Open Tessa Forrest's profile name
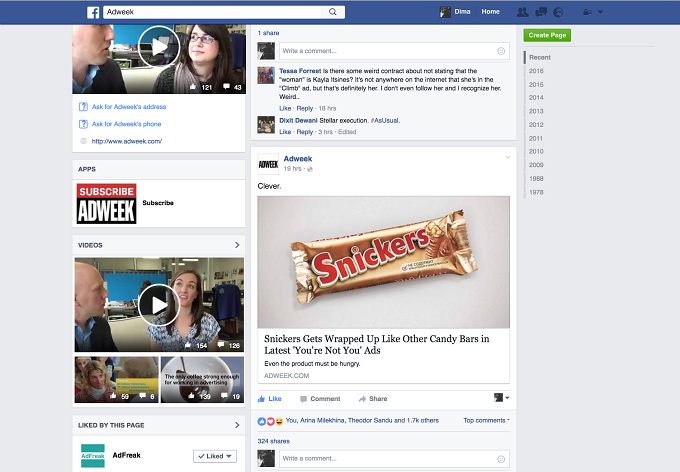The image size is (680, 472). tap(300, 71)
